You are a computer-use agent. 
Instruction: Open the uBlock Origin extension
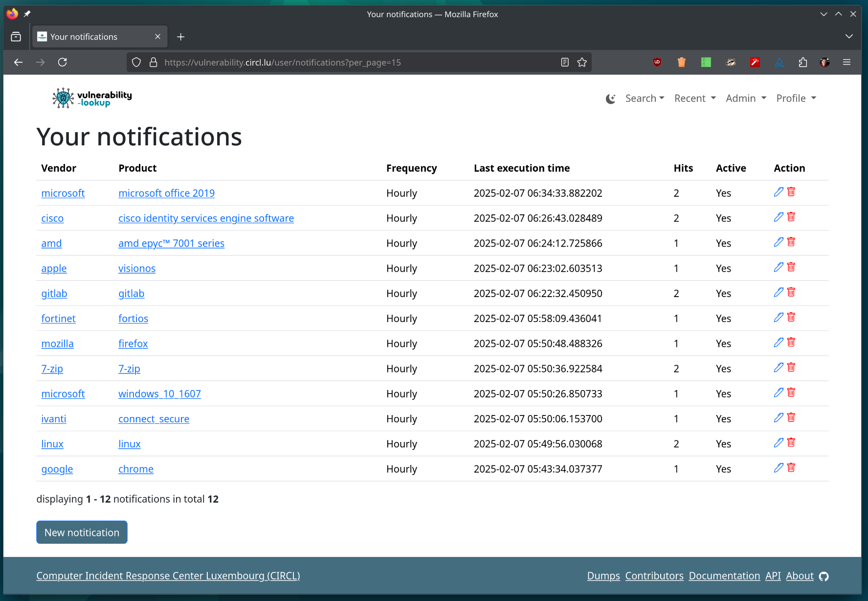click(x=657, y=62)
